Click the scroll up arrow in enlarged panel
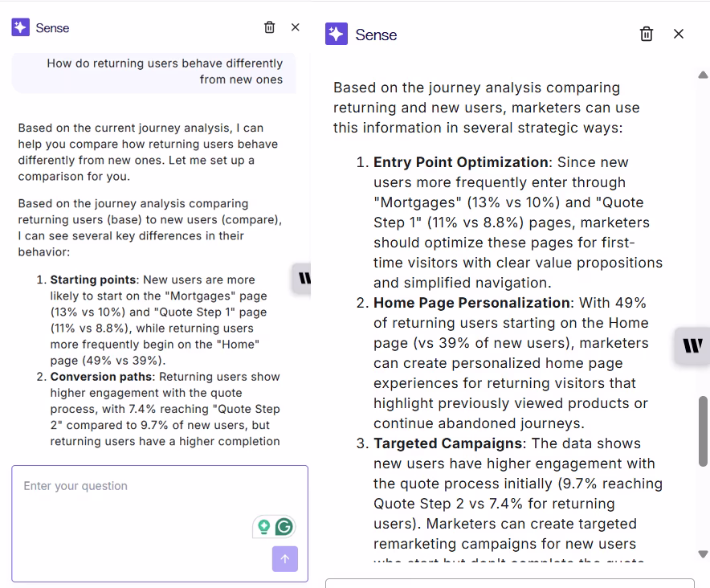 coord(703,76)
